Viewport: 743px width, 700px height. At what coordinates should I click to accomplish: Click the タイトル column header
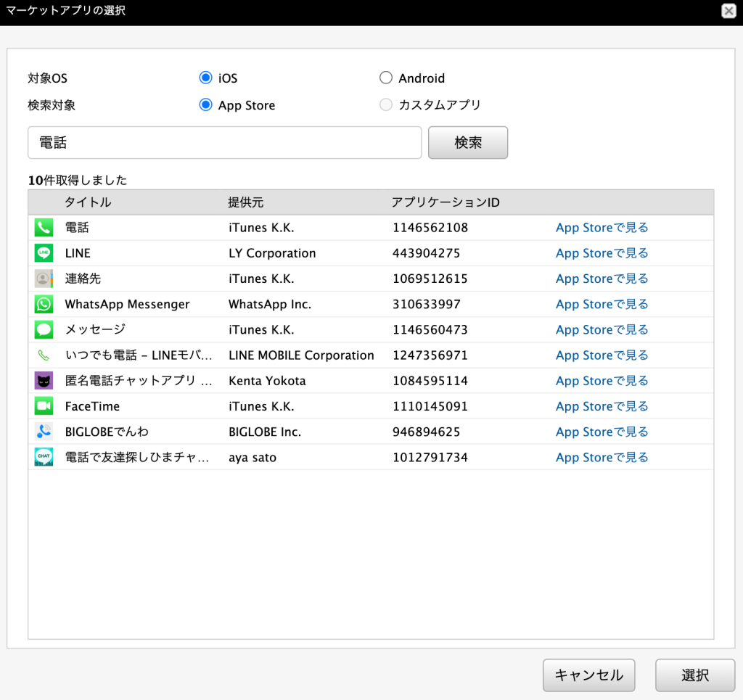pyautogui.click(x=88, y=202)
